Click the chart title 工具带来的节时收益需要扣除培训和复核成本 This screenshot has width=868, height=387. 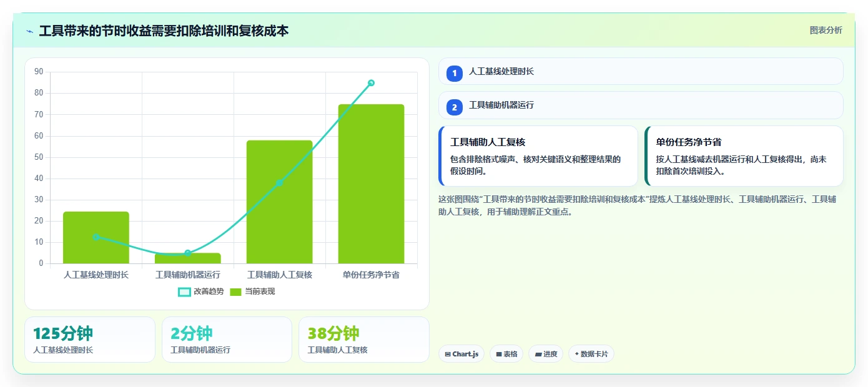pos(164,31)
